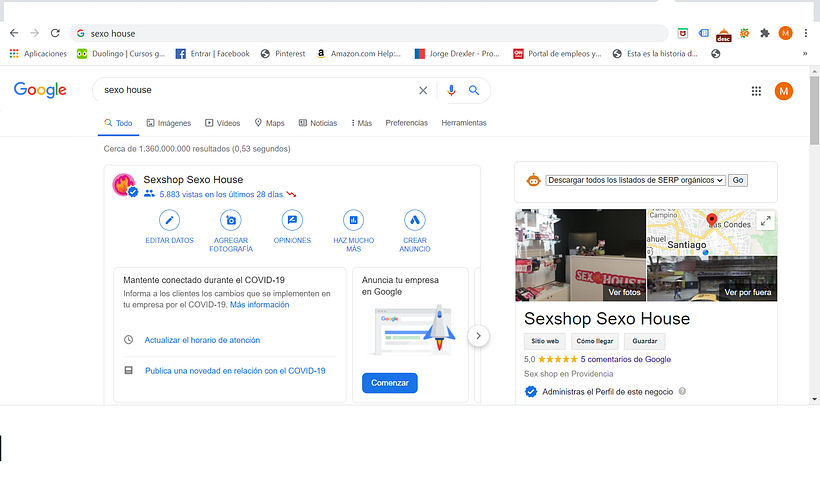Open 5 comentarios de Google link
820x485 pixels.
625,359
